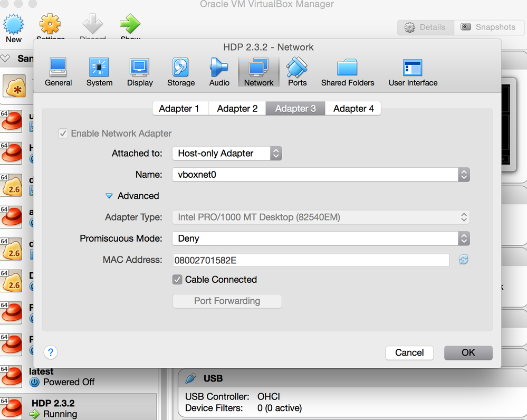Open the Ports settings section

[x=297, y=72]
